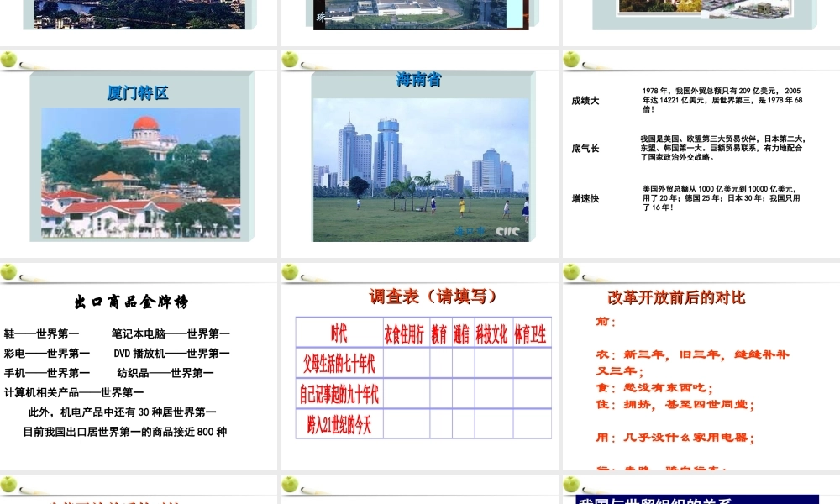Select the Hainan skyline and lawn photo
Viewport: 840px width, 504px height.
pos(421,170)
